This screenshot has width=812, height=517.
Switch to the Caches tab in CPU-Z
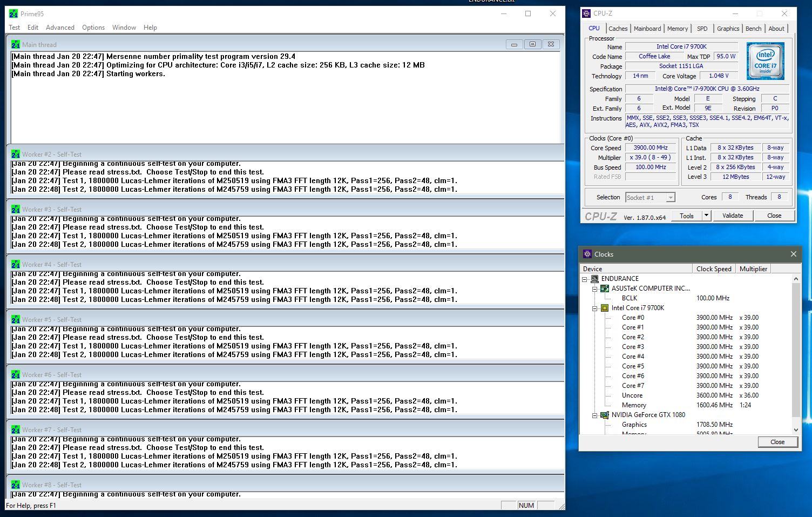618,29
